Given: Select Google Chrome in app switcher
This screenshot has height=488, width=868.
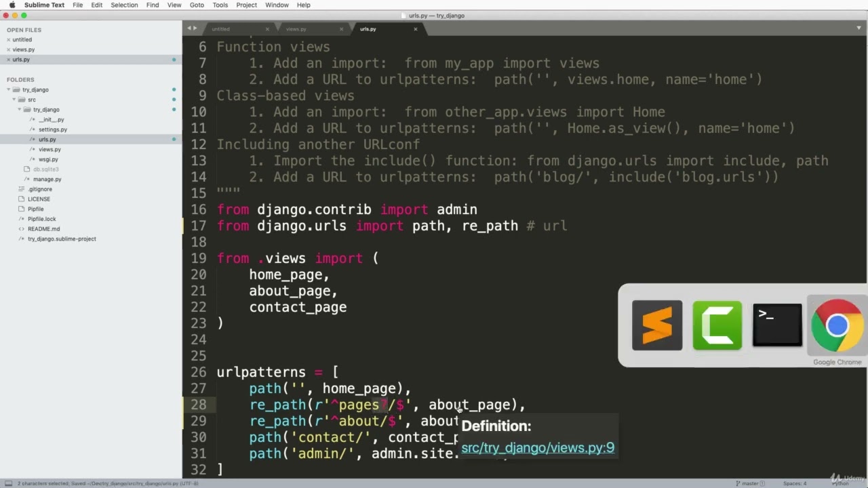Looking at the screenshot, I should [837, 325].
